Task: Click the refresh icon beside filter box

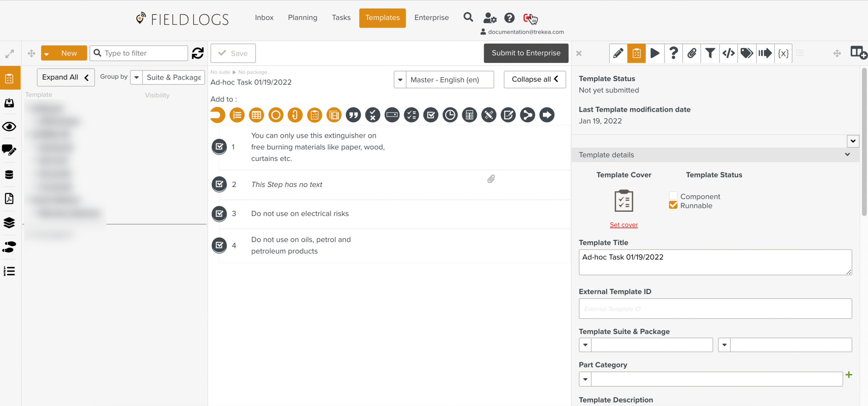Action: click(x=198, y=53)
